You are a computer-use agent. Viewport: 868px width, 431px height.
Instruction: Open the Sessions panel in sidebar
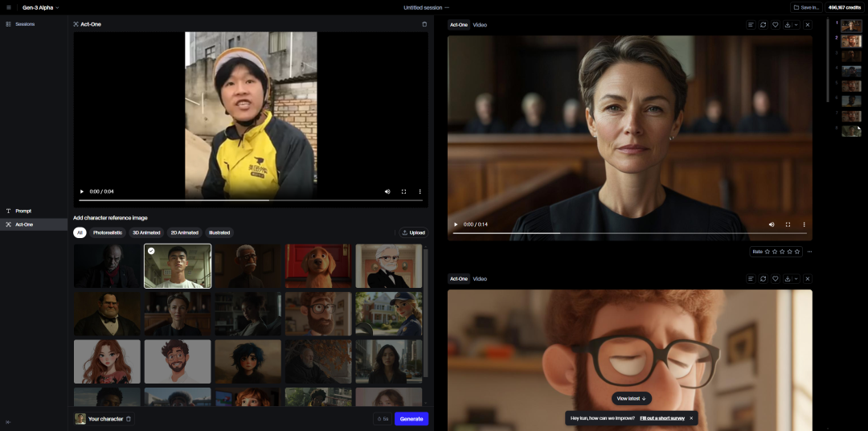(x=20, y=24)
